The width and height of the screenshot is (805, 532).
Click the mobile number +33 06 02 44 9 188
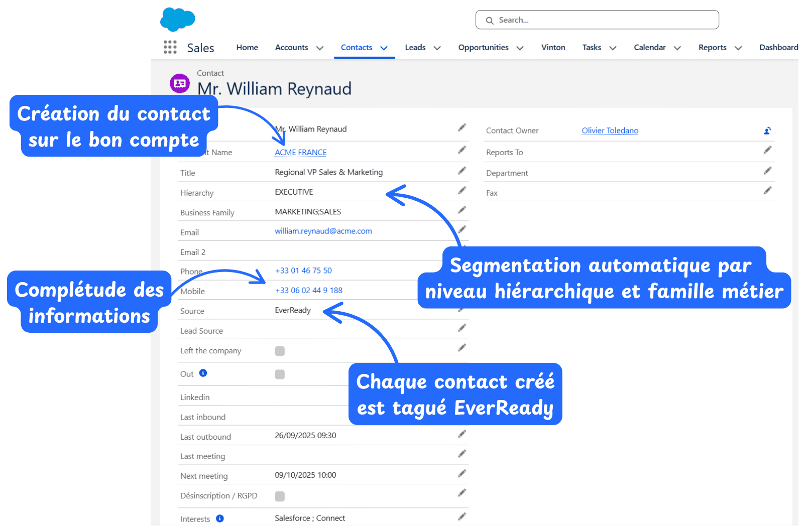coord(308,291)
